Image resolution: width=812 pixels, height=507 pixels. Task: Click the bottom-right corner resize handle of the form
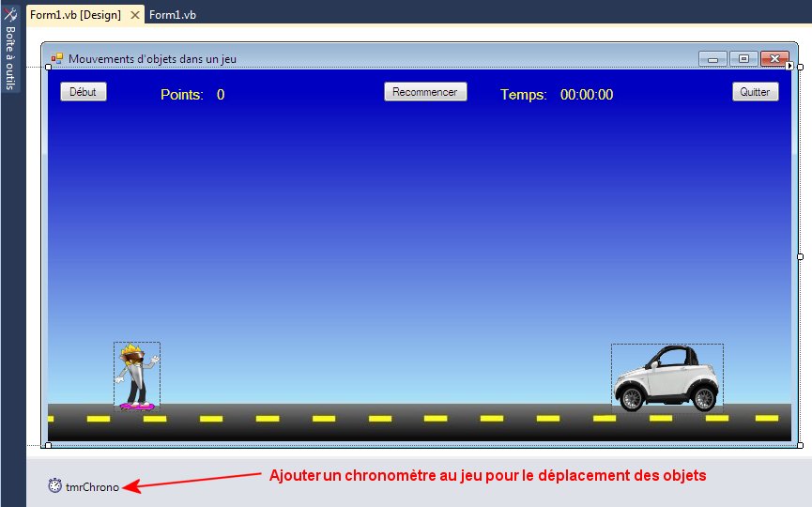(800, 445)
